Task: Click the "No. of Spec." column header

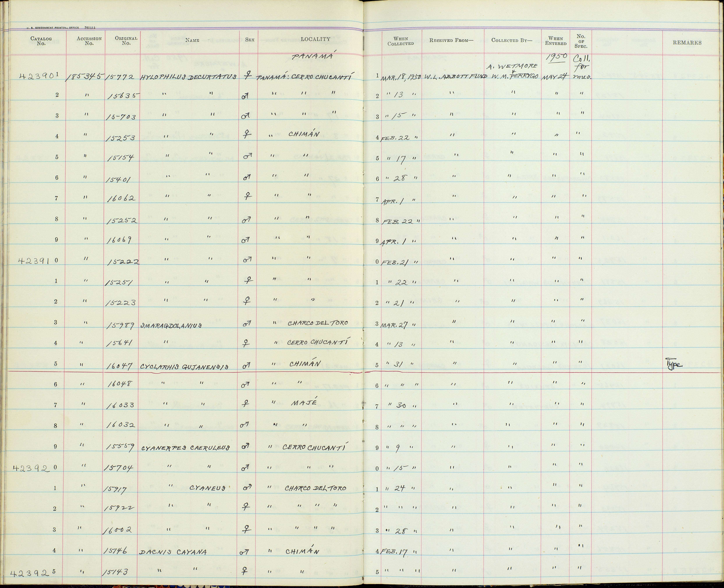Action: [581, 41]
